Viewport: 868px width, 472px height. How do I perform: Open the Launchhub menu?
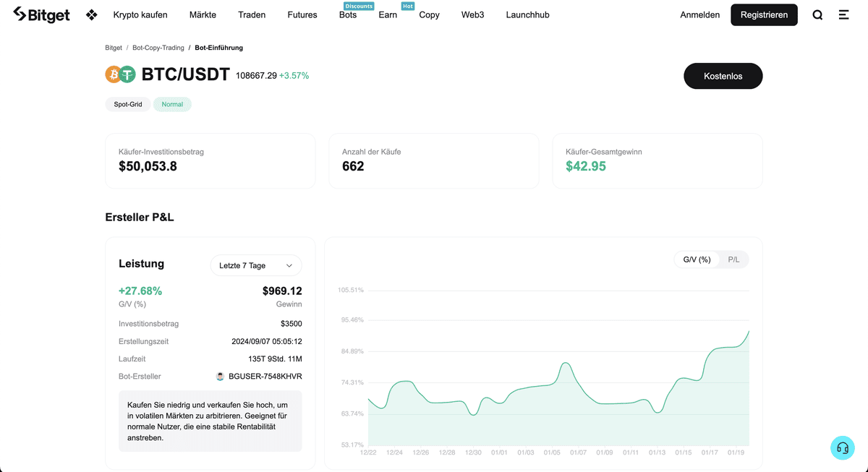(x=528, y=14)
